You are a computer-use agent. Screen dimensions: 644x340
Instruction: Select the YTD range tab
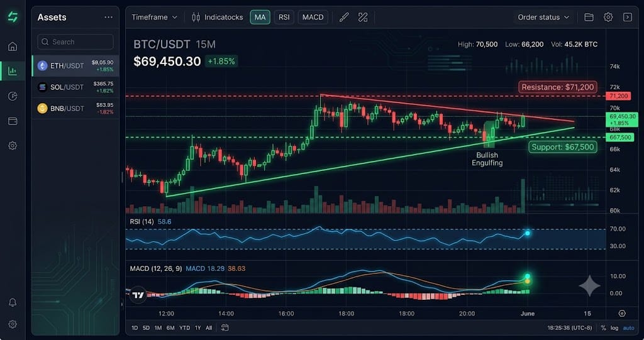tap(185, 327)
